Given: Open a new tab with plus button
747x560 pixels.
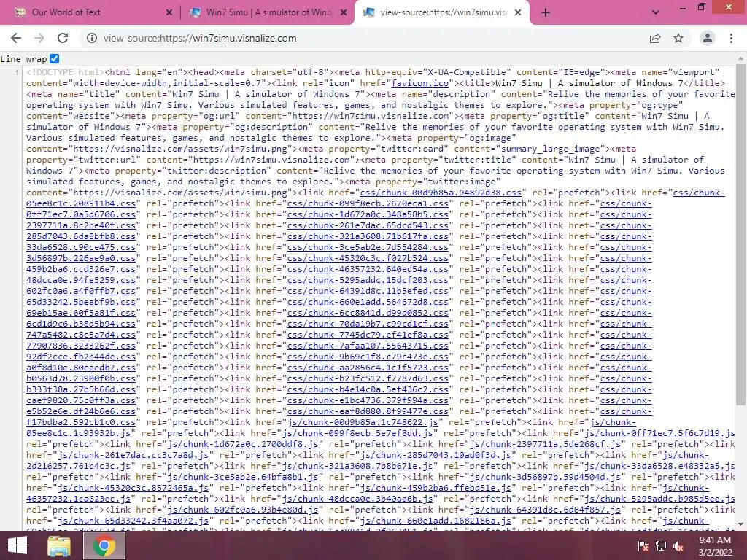Looking at the screenshot, I should [x=546, y=12].
